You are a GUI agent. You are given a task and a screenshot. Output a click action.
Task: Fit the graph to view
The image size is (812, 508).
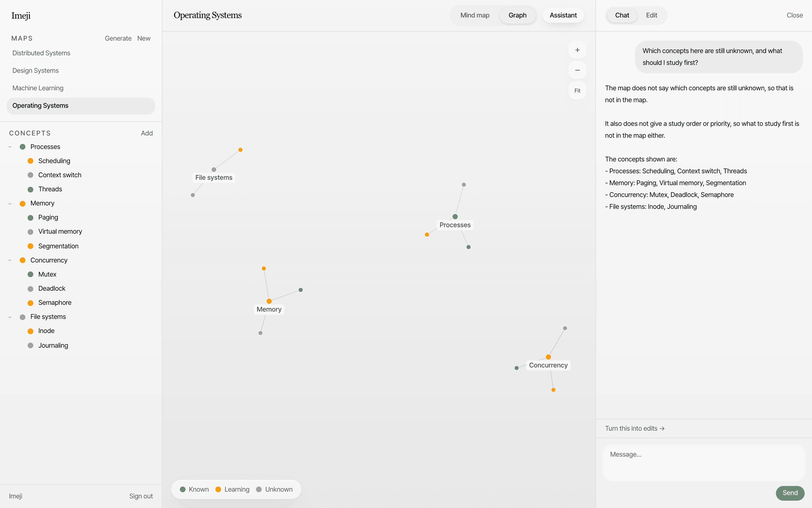(x=577, y=91)
